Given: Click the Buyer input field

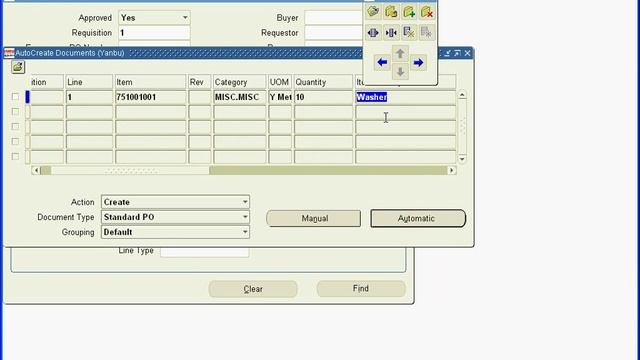Looking at the screenshot, I should [334, 18].
